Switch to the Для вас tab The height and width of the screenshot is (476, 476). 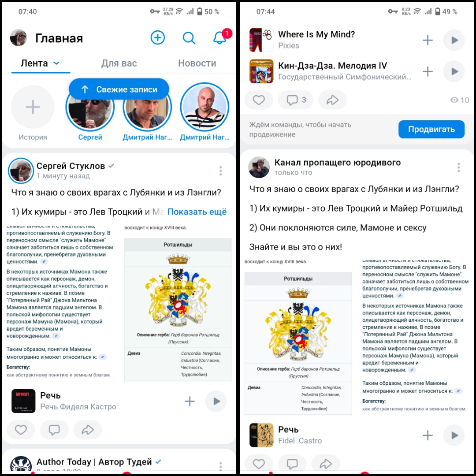pos(119,63)
